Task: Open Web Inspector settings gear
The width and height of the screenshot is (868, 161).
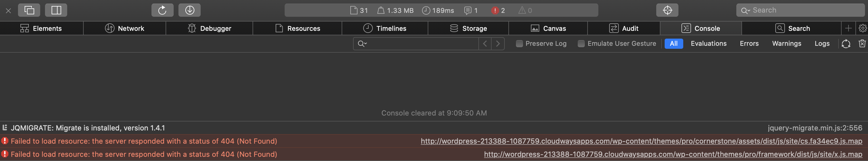Action: (x=862, y=28)
